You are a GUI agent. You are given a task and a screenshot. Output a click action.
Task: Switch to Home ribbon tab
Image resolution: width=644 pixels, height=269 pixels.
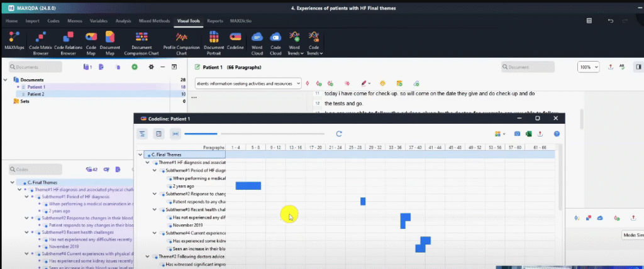(x=11, y=21)
